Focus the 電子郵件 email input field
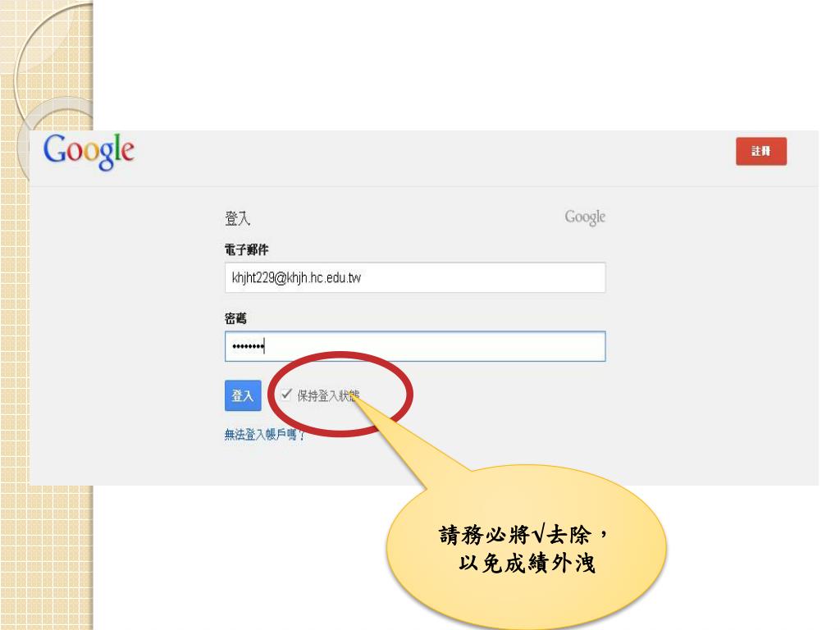This screenshot has height=630, width=840. (415, 277)
